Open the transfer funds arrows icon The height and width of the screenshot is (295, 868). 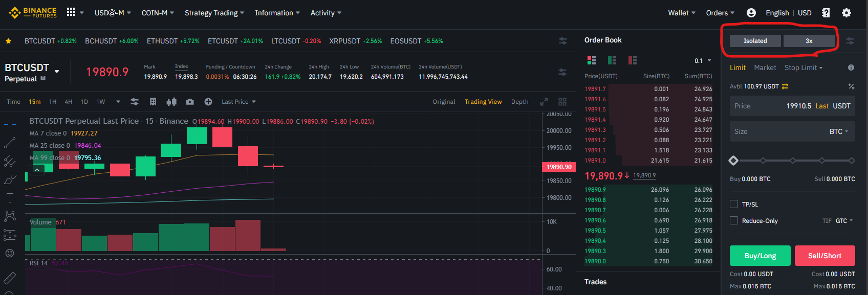[785, 86]
